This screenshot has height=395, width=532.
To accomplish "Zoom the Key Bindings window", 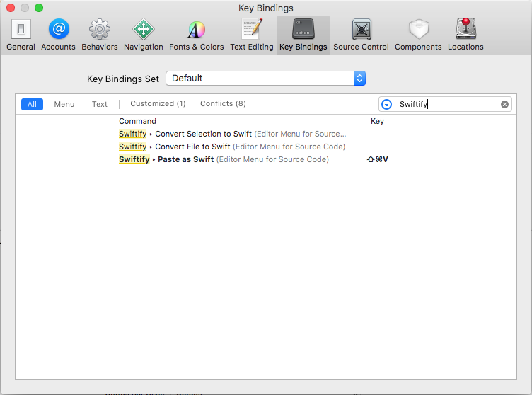I will click(x=39, y=8).
